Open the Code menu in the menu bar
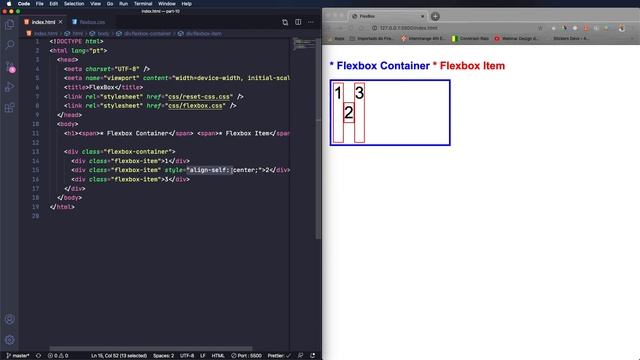 24,4
